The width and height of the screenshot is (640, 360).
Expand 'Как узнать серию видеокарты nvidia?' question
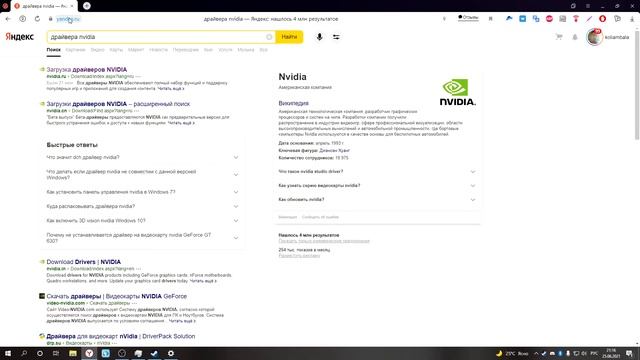coord(377,185)
